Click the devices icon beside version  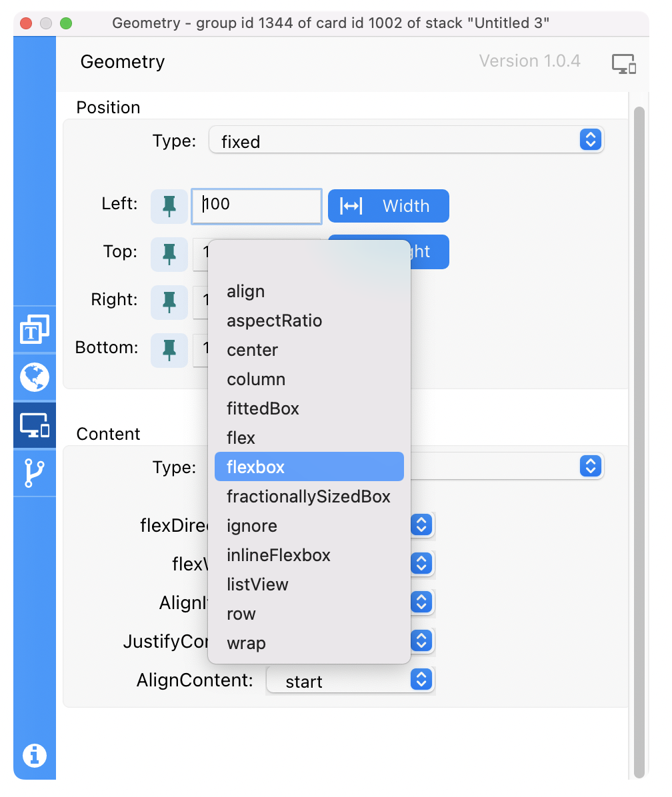[x=624, y=64]
